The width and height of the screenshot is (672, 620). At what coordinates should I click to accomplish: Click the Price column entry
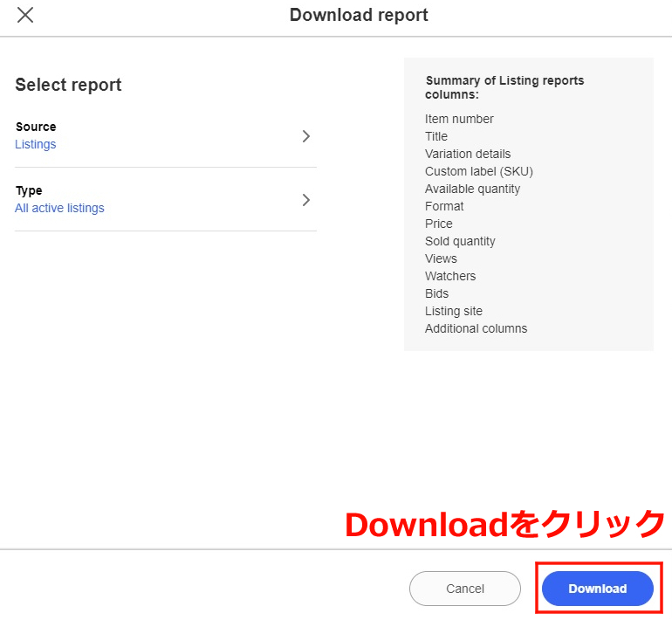438,224
